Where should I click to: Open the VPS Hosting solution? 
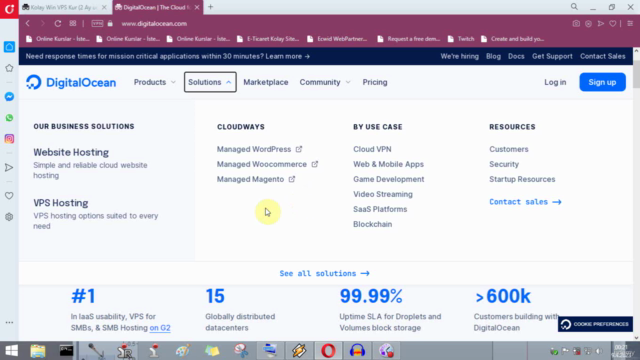point(61,203)
